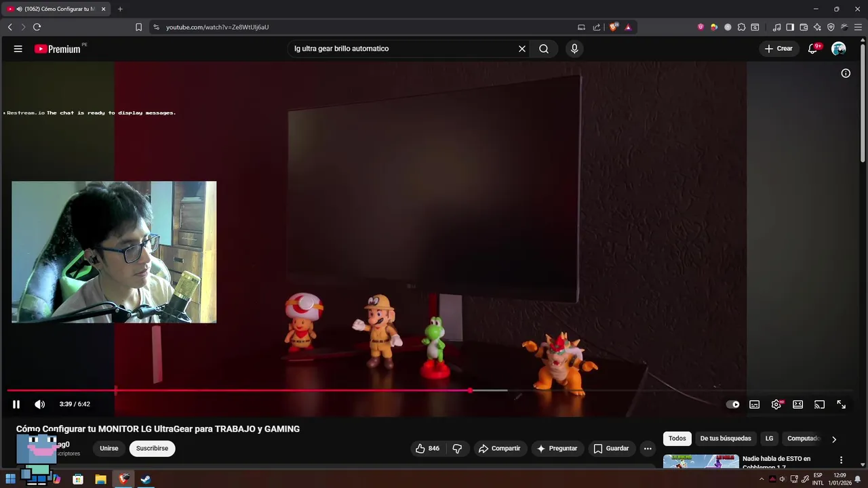Pause the video

16,405
